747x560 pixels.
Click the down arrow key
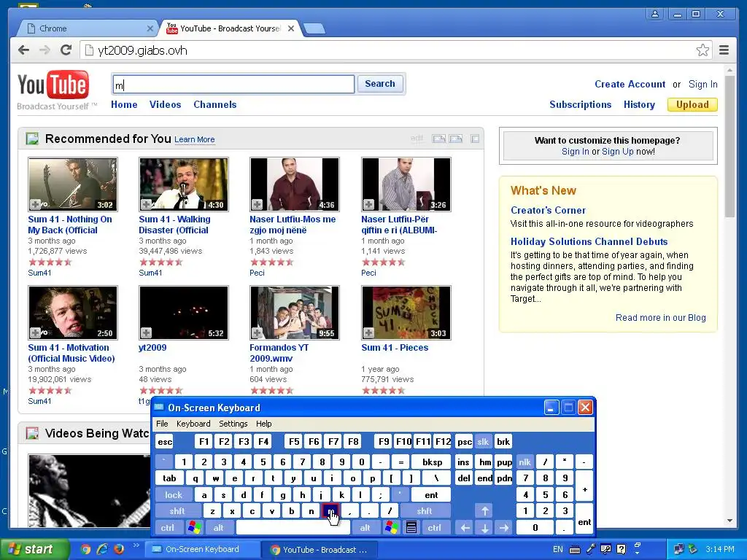coord(484,528)
